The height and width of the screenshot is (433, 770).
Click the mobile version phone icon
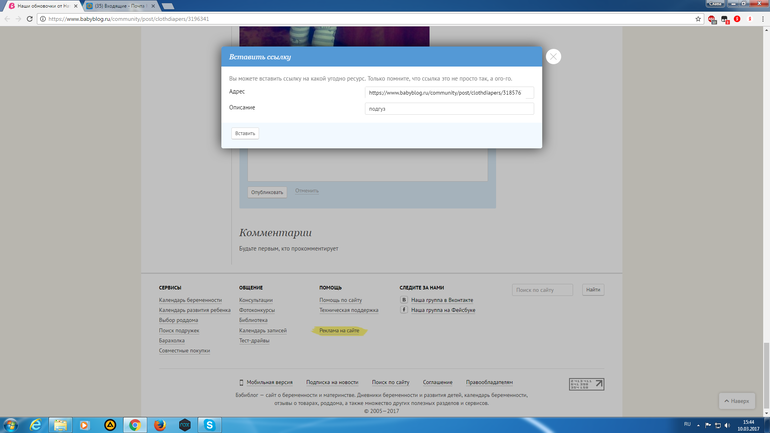(x=241, y=382)
